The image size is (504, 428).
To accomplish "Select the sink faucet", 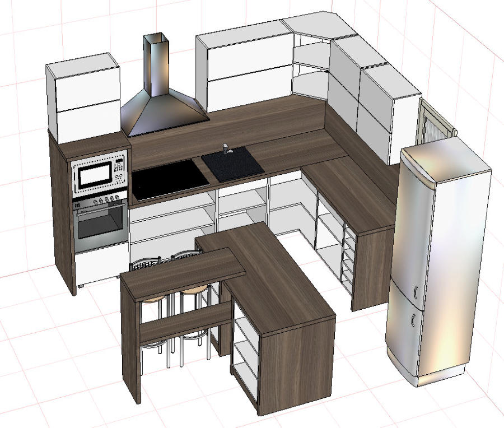I will (x=227, y=150).
